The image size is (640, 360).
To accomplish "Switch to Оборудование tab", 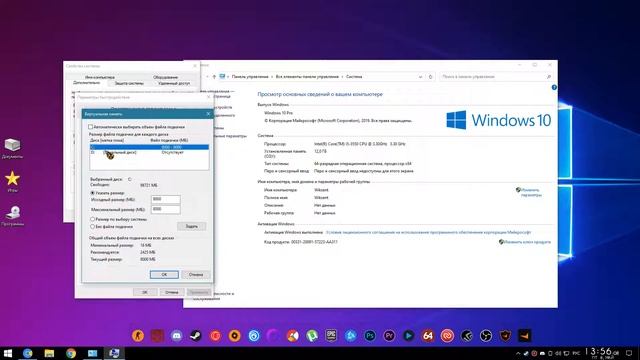I will [165, 77].
